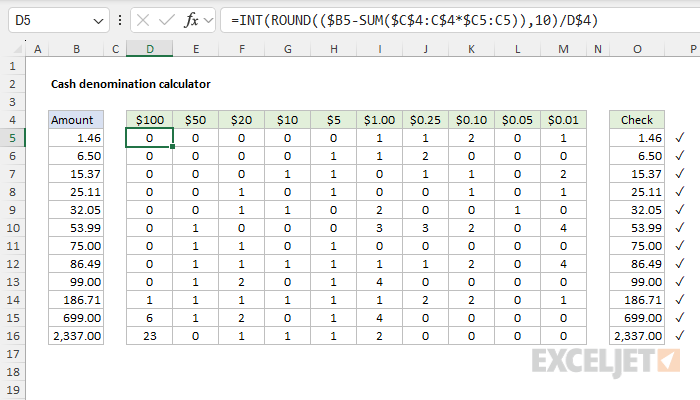
Task: Click the cancel (X) formula icon
Action: 143,20
